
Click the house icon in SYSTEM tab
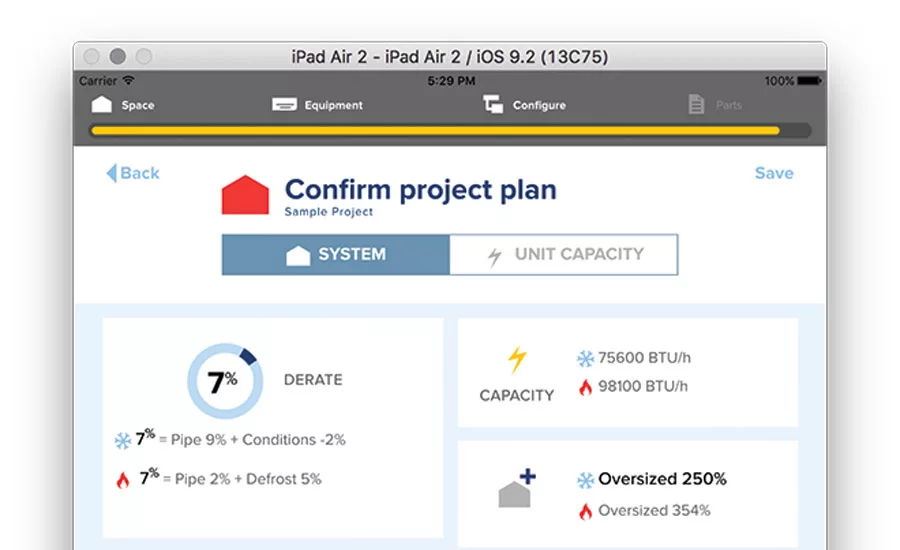298,255
